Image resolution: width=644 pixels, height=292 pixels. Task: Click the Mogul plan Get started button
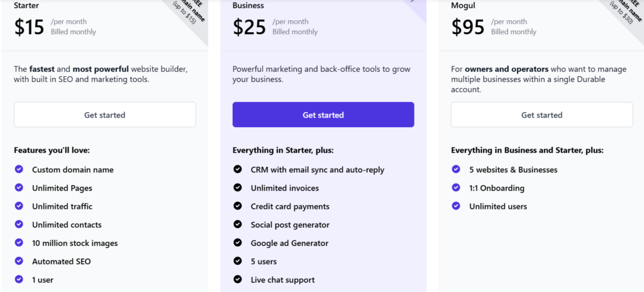click(x=541, y=115)
